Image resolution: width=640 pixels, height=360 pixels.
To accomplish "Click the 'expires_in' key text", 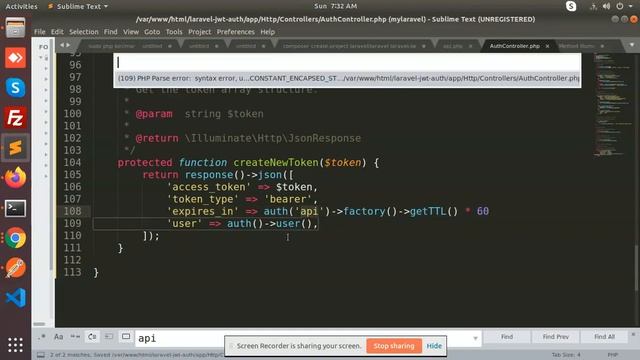I will point(203,211).
